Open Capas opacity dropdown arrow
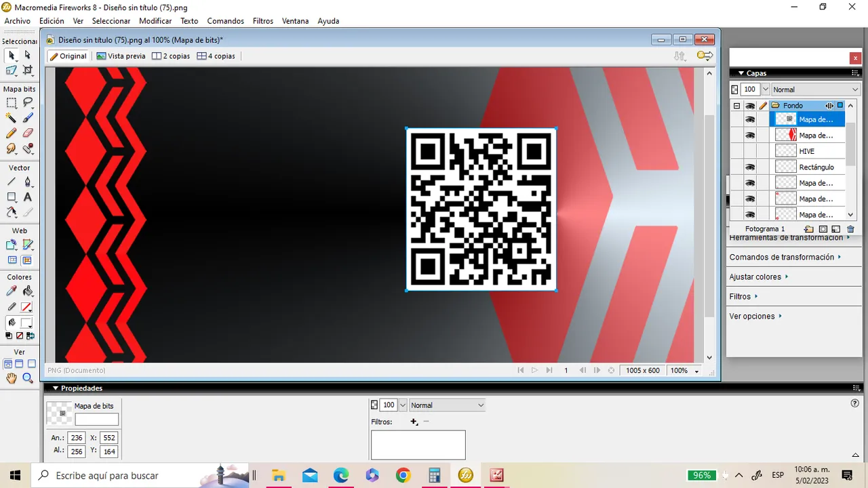Image resolution: width=868 pixels, height=488 pixels. point(766,89)
